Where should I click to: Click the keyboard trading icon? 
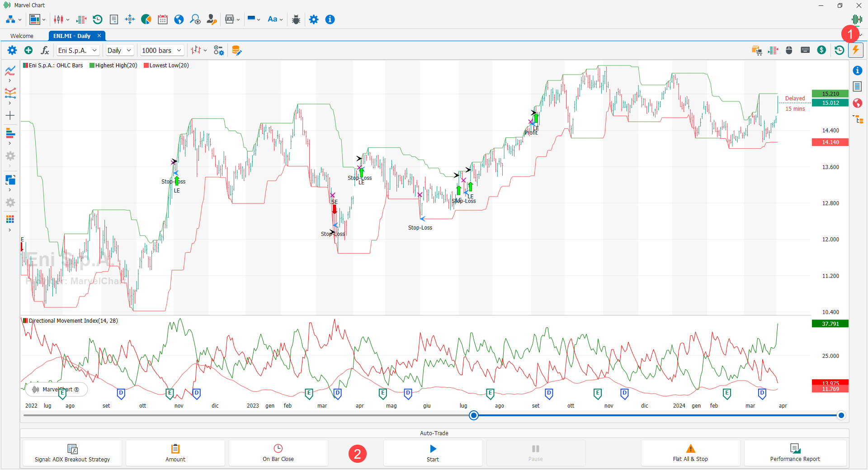[x=805, y=50]
